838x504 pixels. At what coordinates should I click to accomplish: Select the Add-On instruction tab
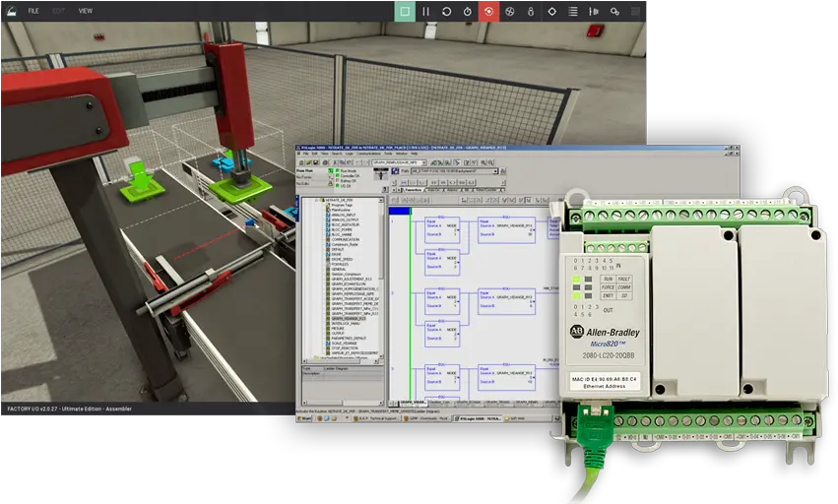[433, 190]
